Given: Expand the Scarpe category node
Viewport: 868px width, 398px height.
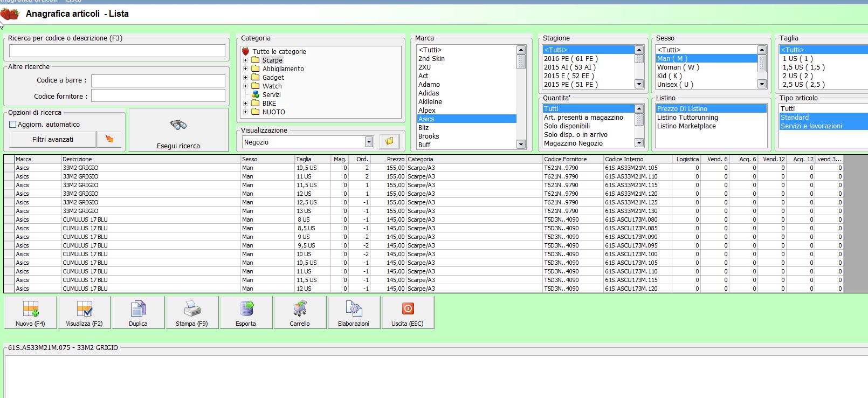Looking at the screenshot, I should (245, 60).
